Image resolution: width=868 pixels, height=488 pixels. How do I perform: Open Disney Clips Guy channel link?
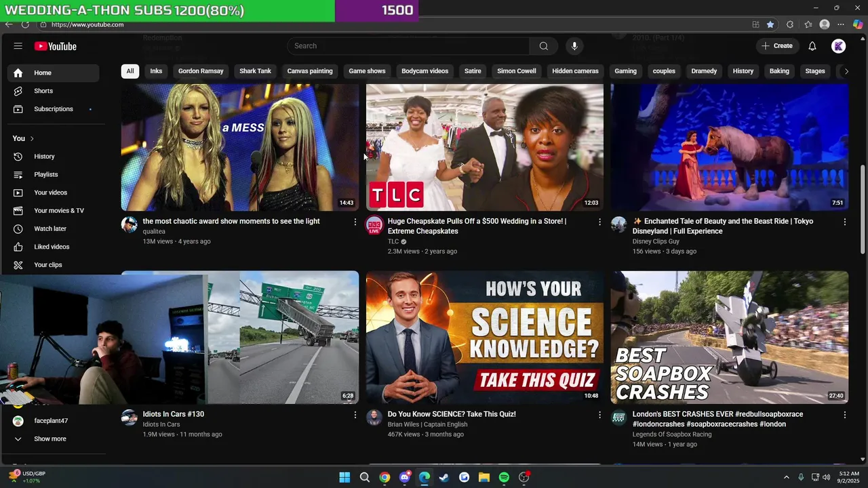656,241
